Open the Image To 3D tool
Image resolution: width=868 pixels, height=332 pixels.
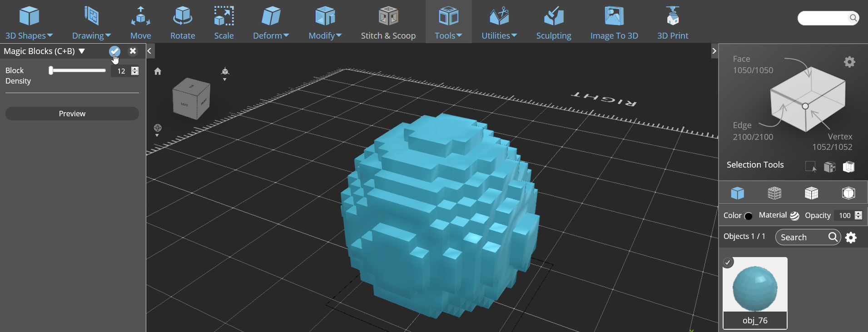pos(614,22)
